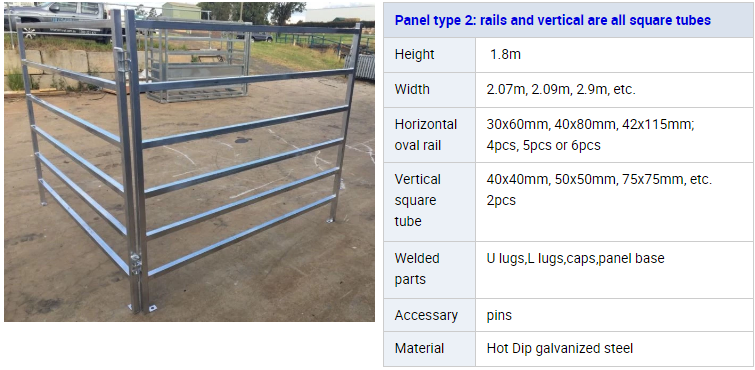The height and width of the screenshot is (370, 755).
Task: Click the '4pcs, 5pcs or 6pcs' line
Action: (543, 145)
